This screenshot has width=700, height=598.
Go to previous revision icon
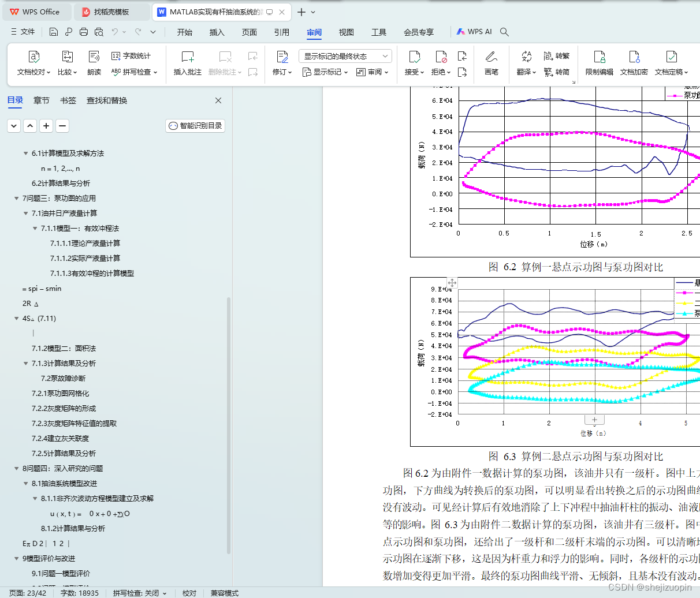(462, 56)
